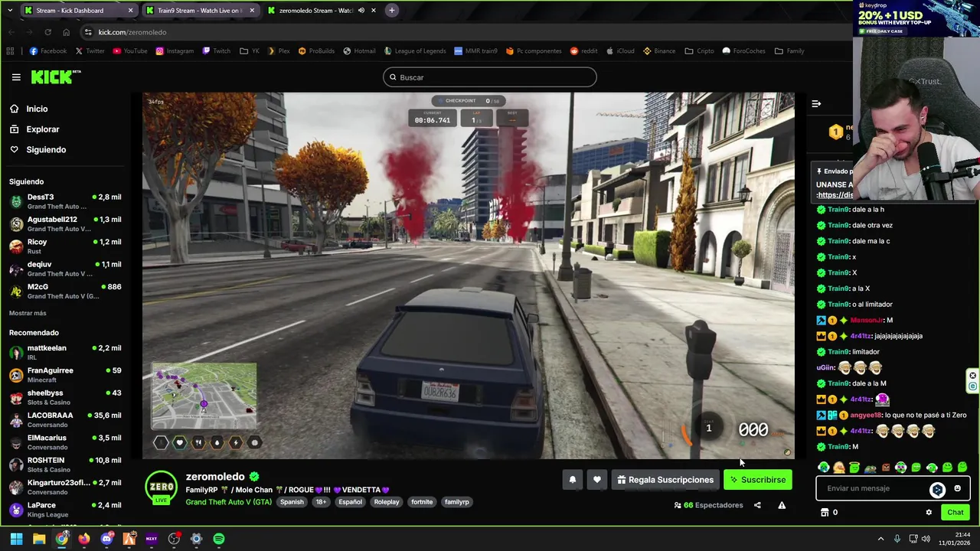Viewport: 980px width, 551px height.
Task: Open FranAguirree Minecraft channel
Action: [x=65, y=375]
